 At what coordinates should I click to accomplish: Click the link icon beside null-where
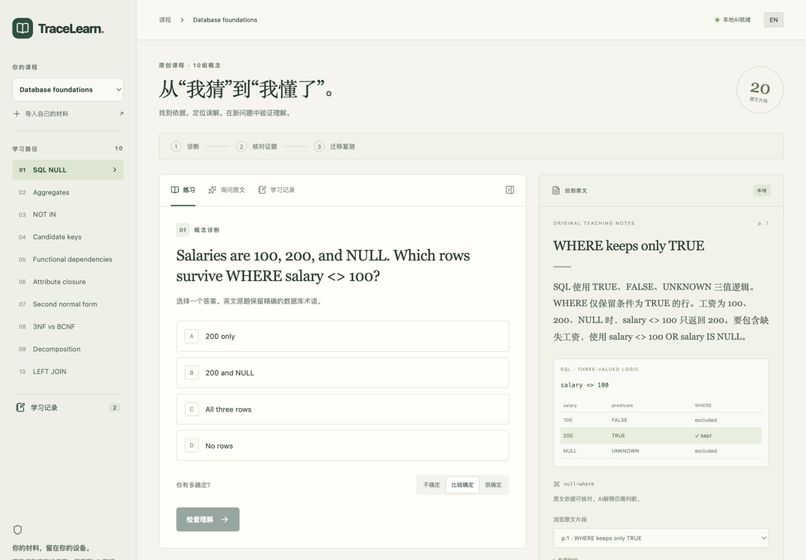click(557, 484)
